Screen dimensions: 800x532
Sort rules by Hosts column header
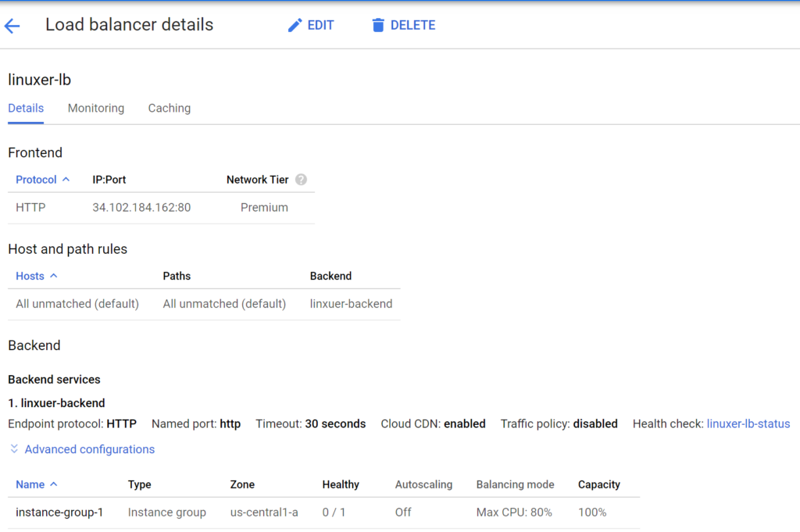click(30, 276)
